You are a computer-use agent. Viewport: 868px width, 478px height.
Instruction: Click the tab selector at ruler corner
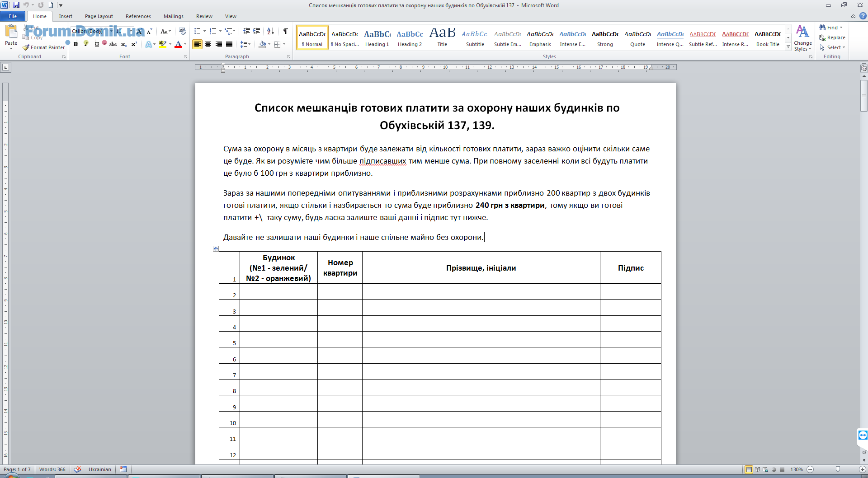[x=5, y=67]
